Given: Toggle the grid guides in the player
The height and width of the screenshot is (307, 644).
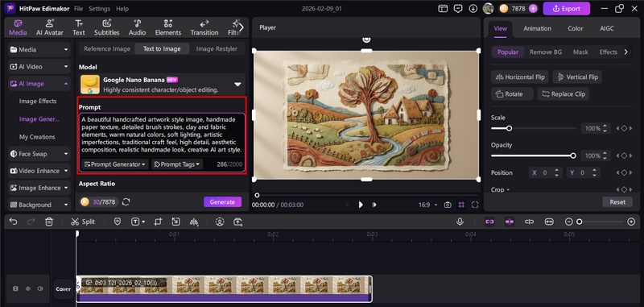Looking at the screenshot, I should (461, 205).
